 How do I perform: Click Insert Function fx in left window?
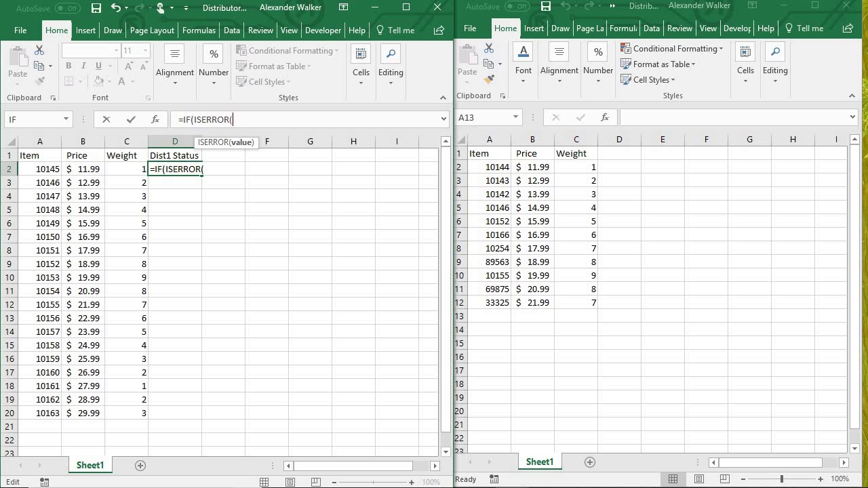pos(155,119)
